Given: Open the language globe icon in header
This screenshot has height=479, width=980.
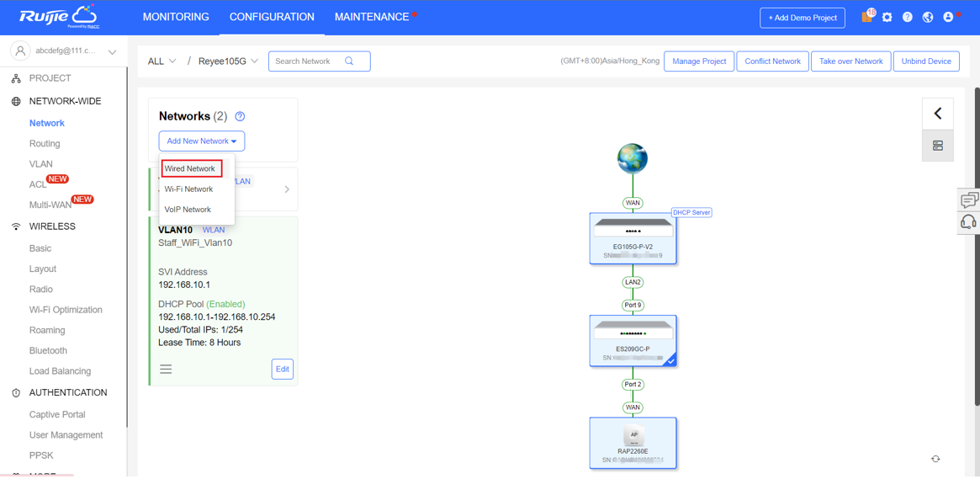Looking at the screenshot, I should [928, 18].
